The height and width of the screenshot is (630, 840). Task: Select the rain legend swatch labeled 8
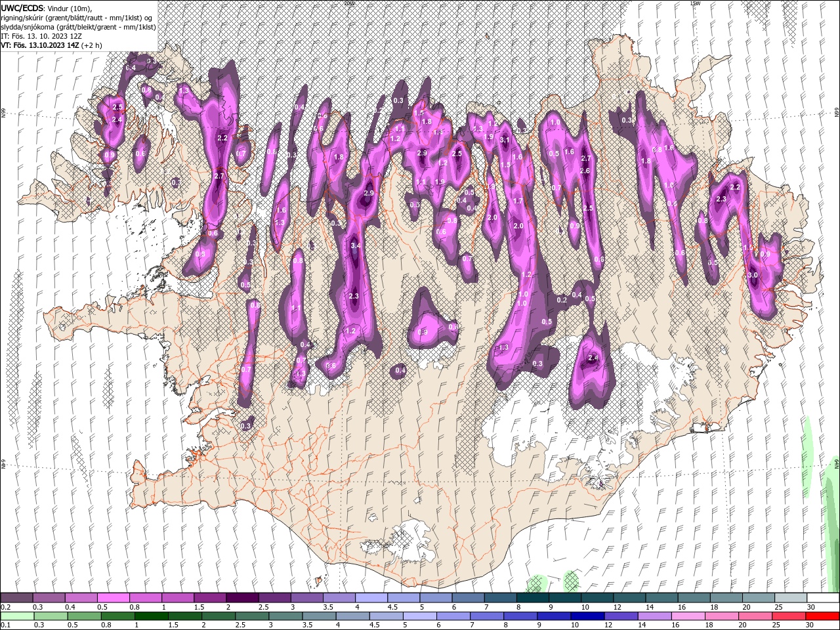point(520,616)
